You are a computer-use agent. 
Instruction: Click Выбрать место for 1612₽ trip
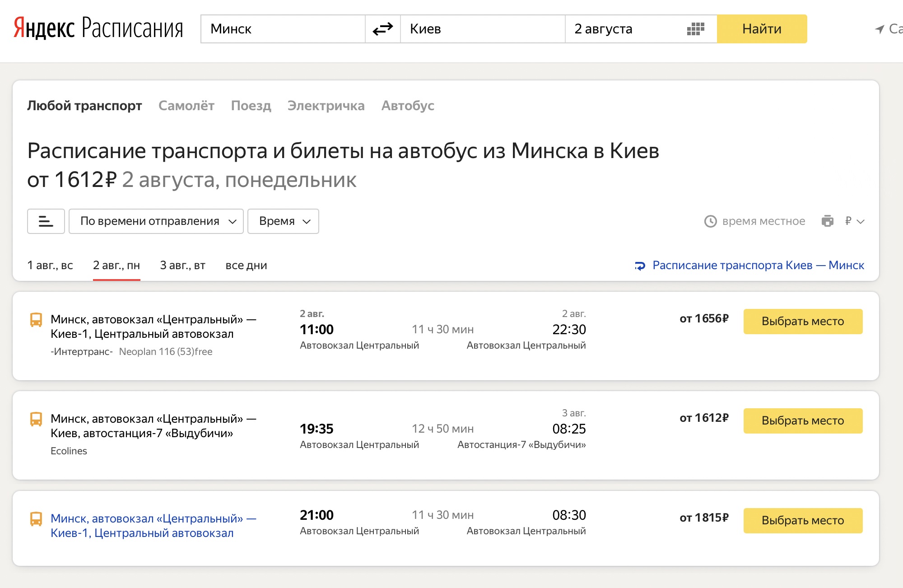click(x=803, y=421)
